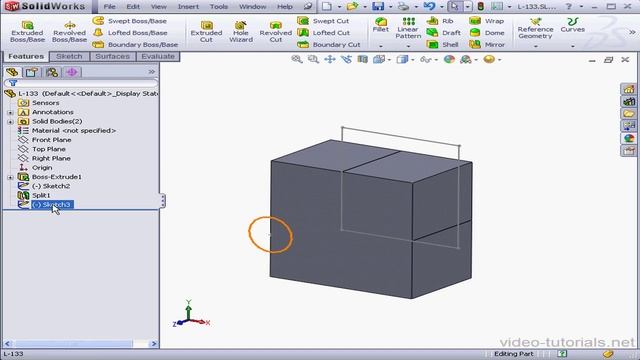The width and height of the screenshot is (640, 360).
Task: Expand the Annotations tree node
Action: tap(10, 112)
